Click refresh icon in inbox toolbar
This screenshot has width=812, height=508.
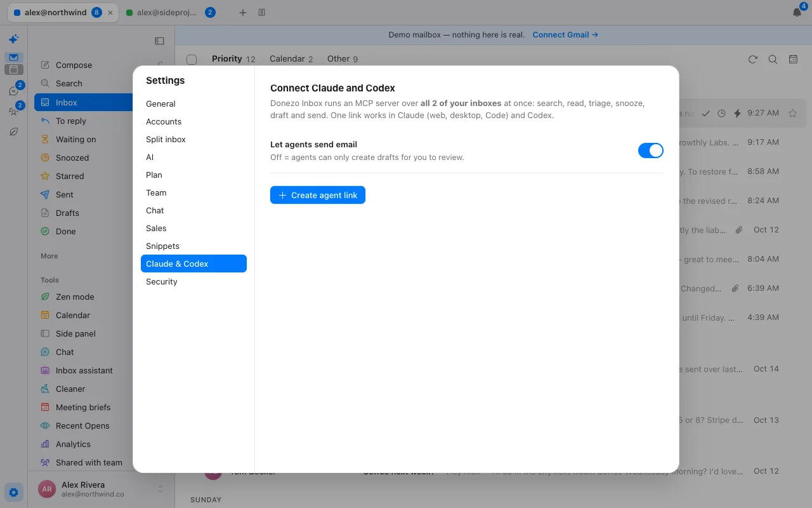click(753, 59)
